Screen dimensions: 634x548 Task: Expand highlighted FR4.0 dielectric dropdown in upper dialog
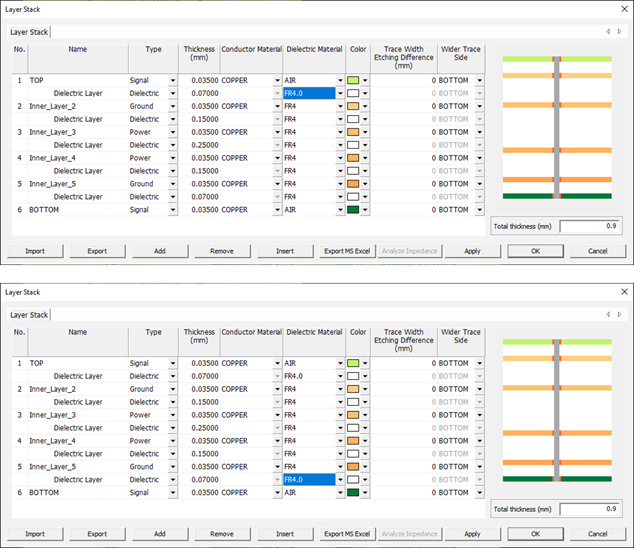[340, 93]
